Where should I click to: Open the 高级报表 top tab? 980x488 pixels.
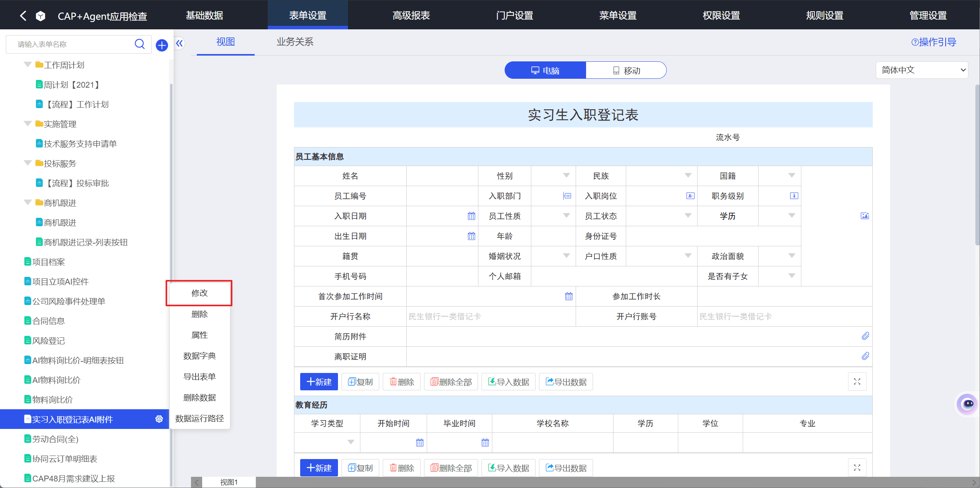pyautogui.click(x=411, y=15)
